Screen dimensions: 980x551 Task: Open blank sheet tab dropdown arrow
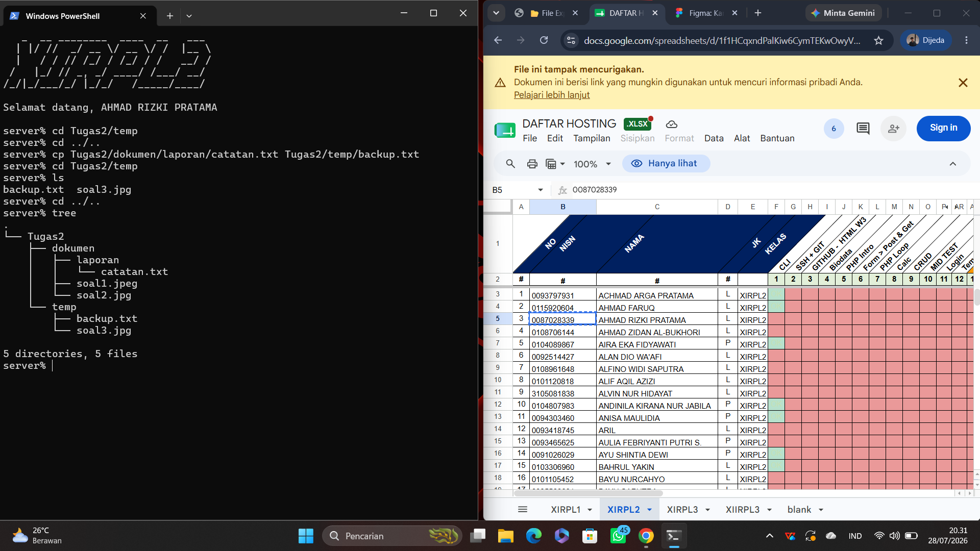click(x=821, y=510)
